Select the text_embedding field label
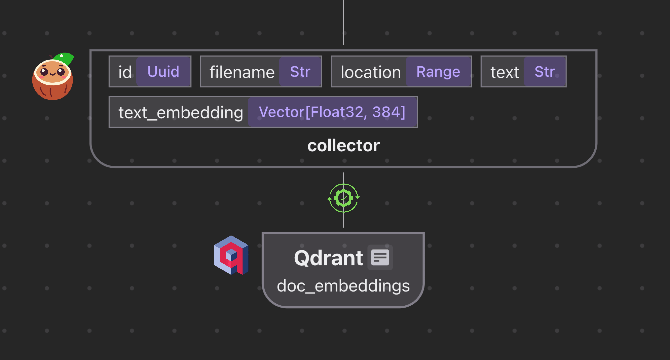 (181, 112)
